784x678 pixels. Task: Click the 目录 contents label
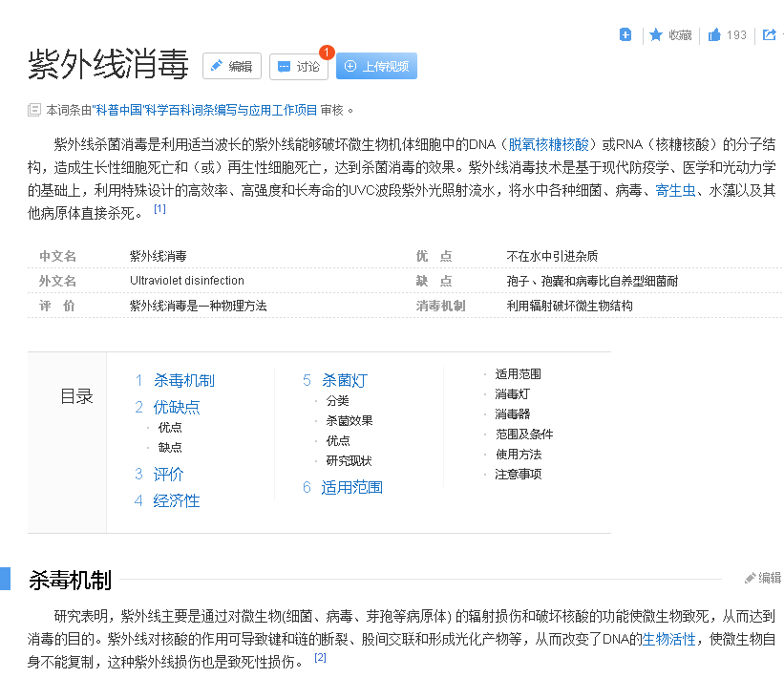click(76, 396)
